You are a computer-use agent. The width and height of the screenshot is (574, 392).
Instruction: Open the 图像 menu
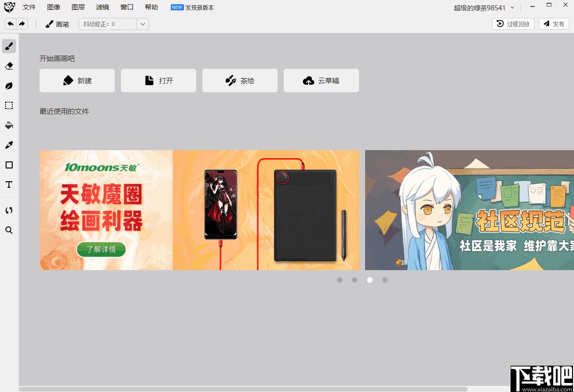[x=54, y=8]
